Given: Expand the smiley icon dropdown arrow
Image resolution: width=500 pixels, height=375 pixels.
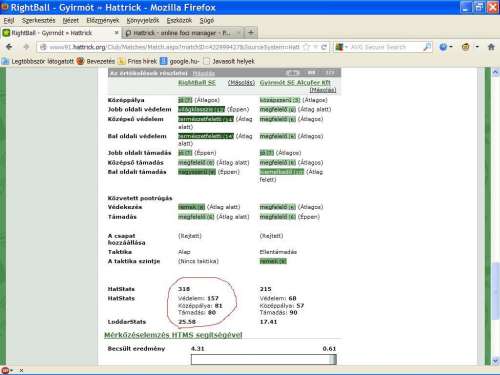Looking at the screenshot, I should click(x=477, y=47).
